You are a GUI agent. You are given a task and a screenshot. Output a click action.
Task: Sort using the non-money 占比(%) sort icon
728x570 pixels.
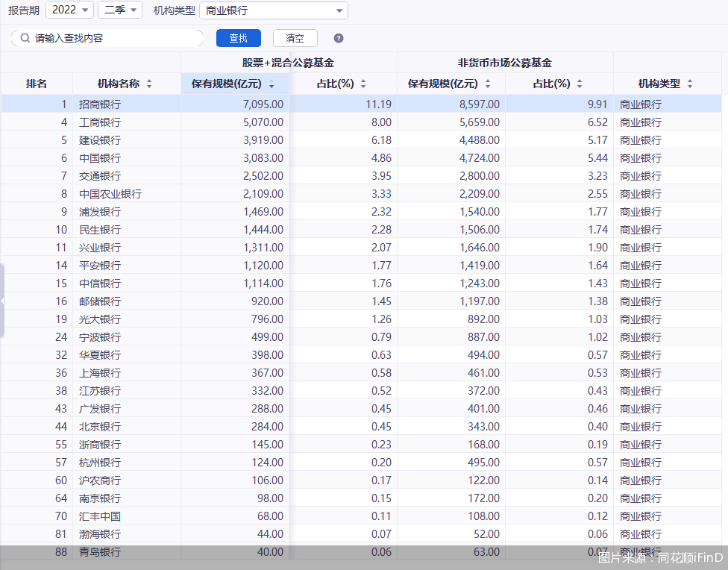[579, 84]
